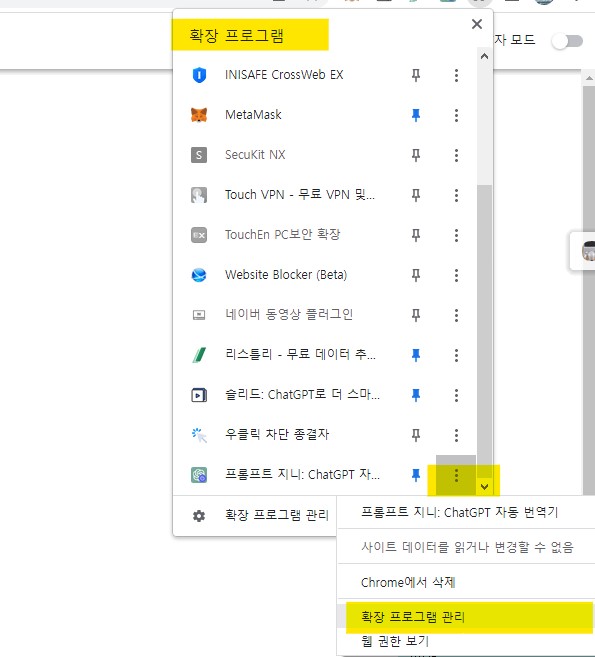Click the 네이버 동영상 플러그인 name
The width and height of the screenshot is (595, 657).
pyautogui.click(x=289, y=314)
